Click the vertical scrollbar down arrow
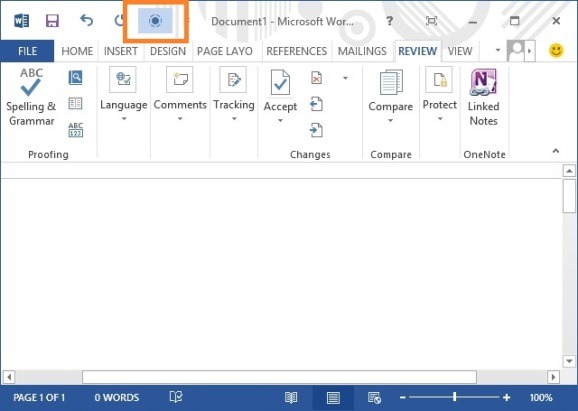This screenshot has height=411, width=578. coord(569,361)
